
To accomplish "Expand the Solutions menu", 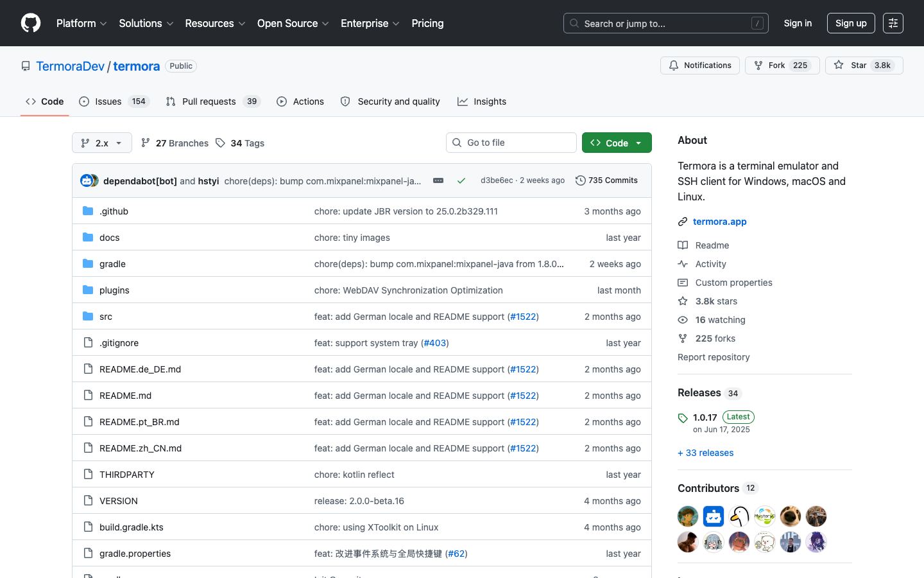I will coord(146,23).
